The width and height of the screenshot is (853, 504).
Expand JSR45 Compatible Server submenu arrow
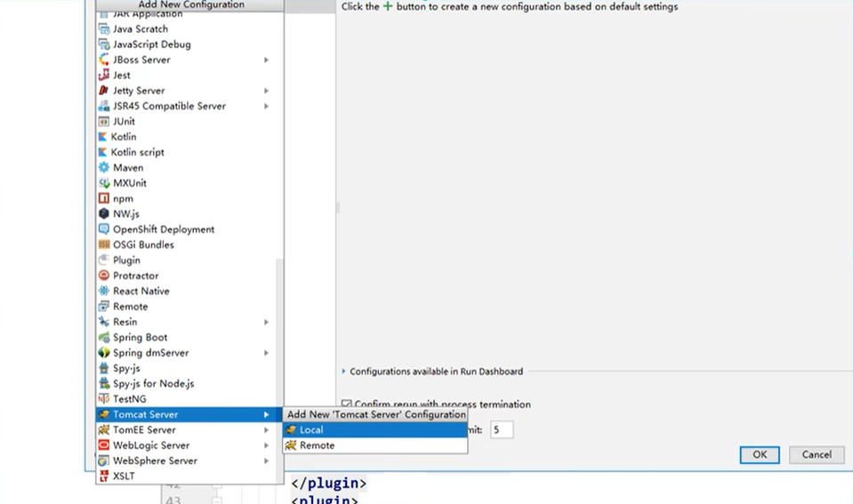tap(267, 106)
